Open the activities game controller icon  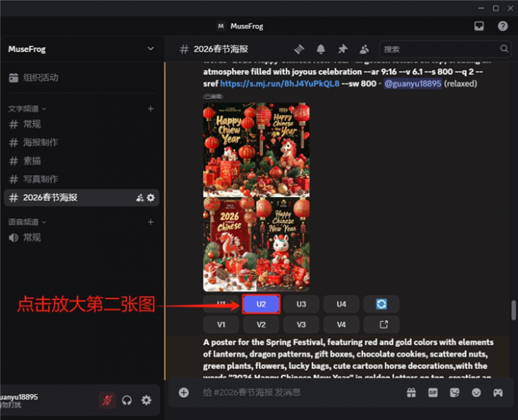point(498,393)
